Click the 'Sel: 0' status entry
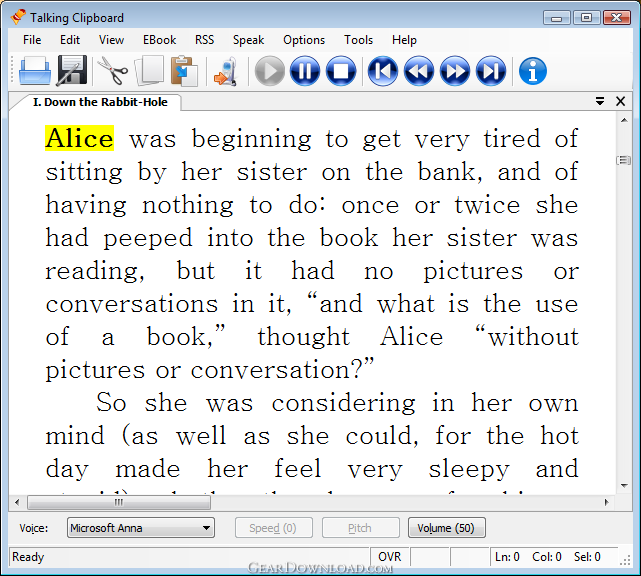641x576 pixels. click(587, 556)
